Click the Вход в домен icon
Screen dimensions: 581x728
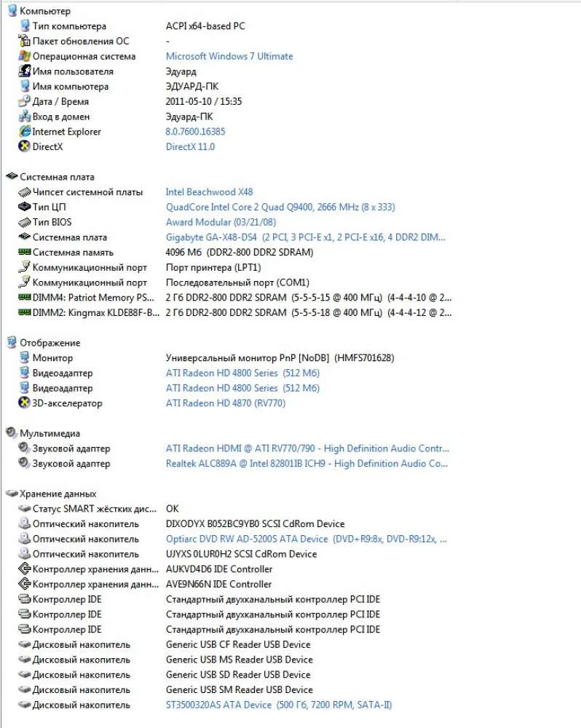[25, 116]
